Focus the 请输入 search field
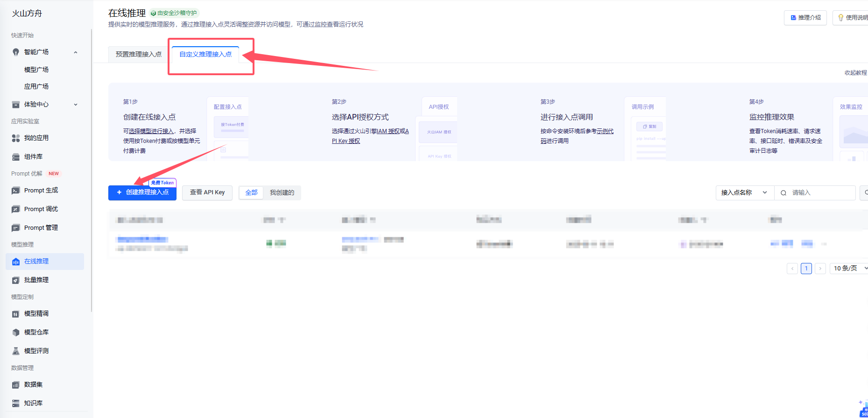Viewport: 868px width, 418px height. 815,192
